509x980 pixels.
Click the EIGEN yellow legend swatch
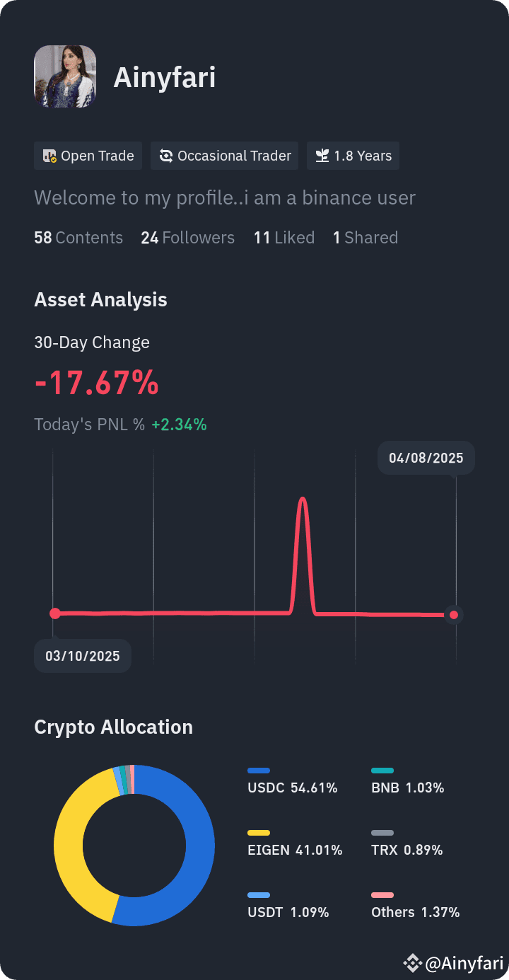click(259, 833)
